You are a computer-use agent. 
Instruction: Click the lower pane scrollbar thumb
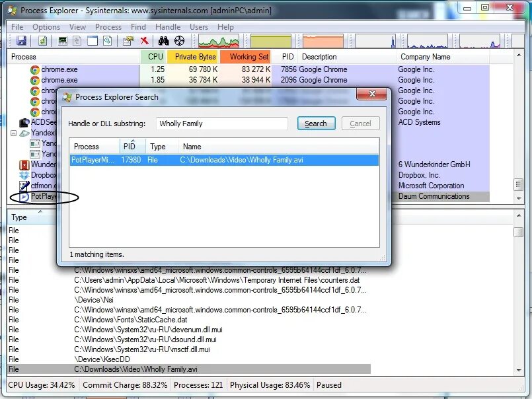tap(518, 233)
